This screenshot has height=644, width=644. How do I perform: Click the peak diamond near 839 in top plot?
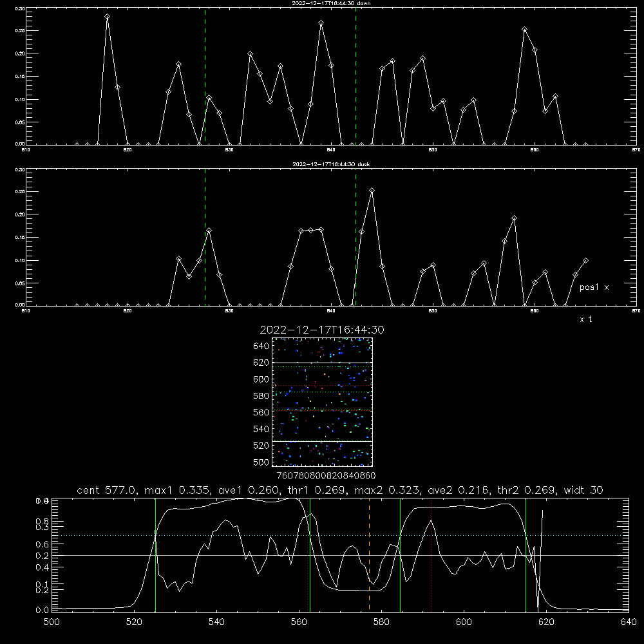321,23
